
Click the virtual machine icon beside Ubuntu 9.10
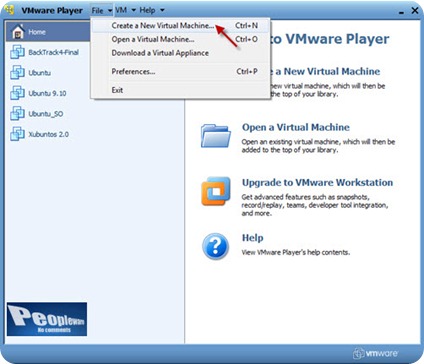point(17,93)
